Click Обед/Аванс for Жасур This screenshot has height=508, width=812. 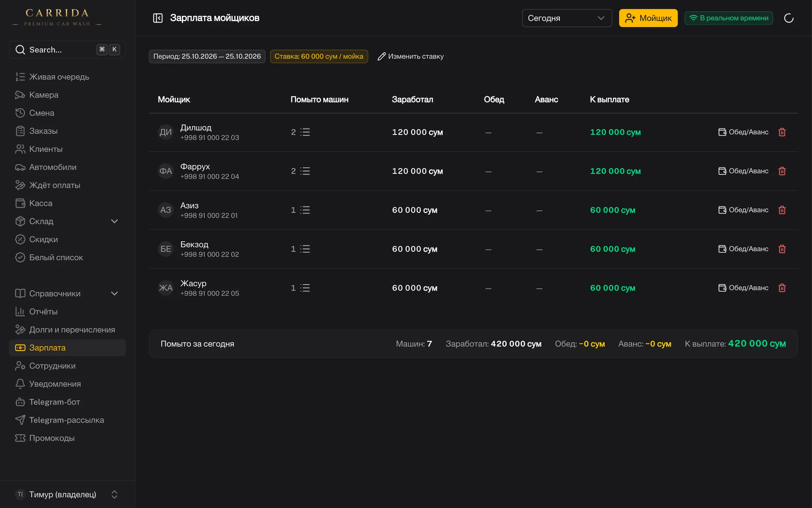click(743, 288)
